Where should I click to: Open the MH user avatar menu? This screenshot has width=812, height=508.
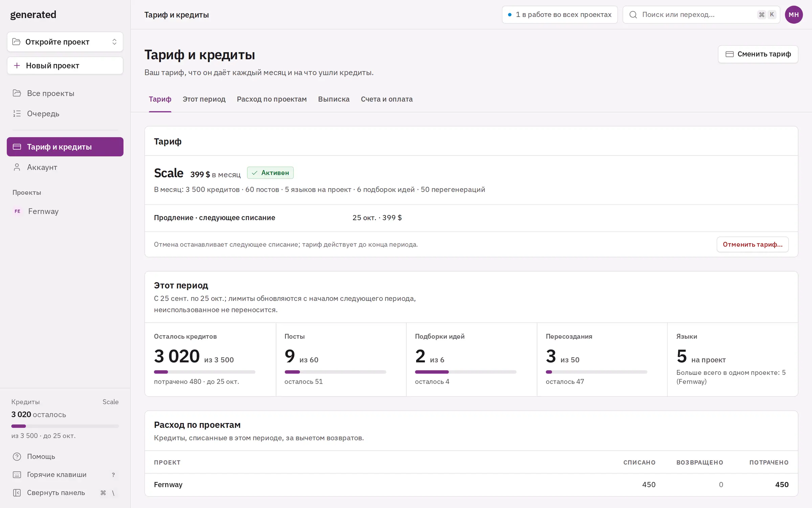794,15
